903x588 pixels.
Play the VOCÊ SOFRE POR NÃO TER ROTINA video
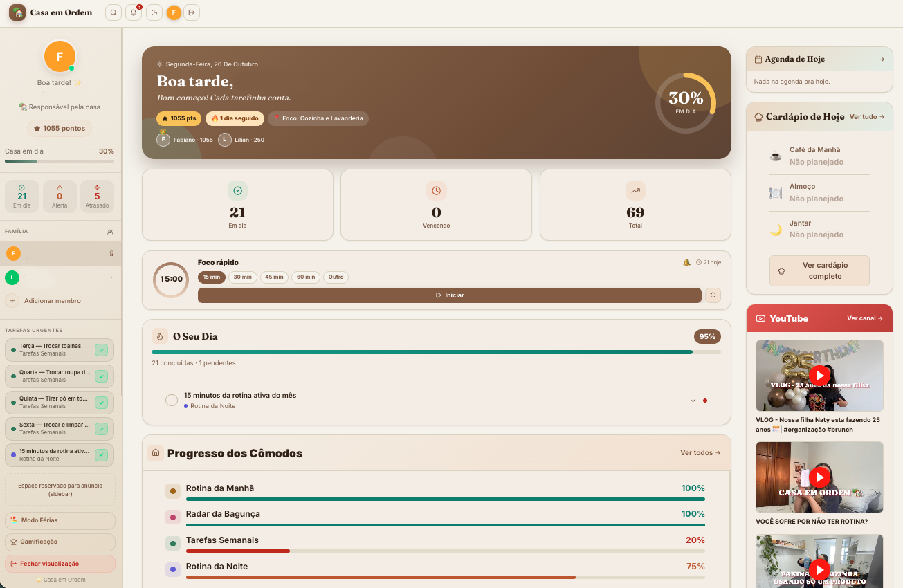pos(819,477)
